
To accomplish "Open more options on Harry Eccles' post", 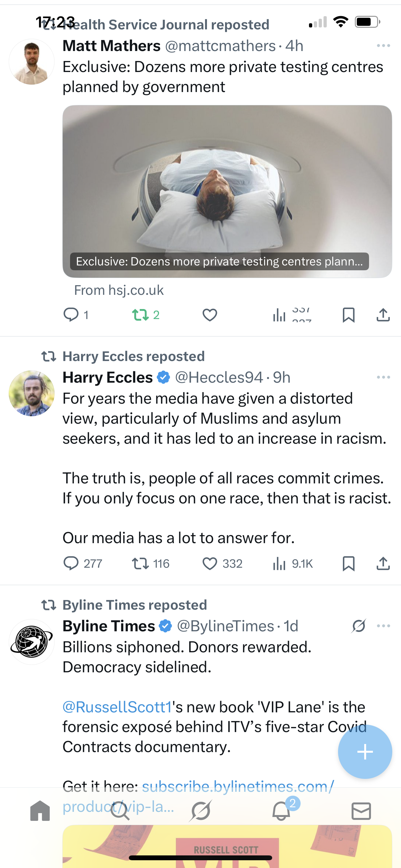I will click(x=383, y=377).
